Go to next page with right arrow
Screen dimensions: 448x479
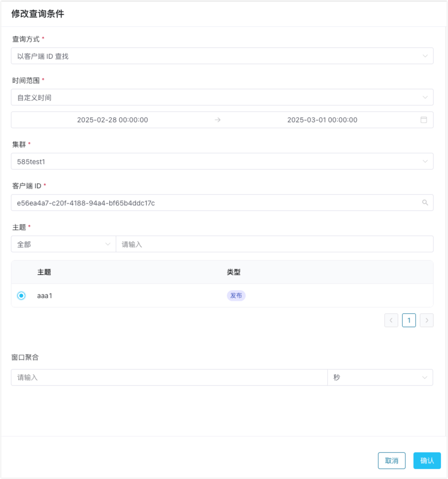(x=427, y=320)
